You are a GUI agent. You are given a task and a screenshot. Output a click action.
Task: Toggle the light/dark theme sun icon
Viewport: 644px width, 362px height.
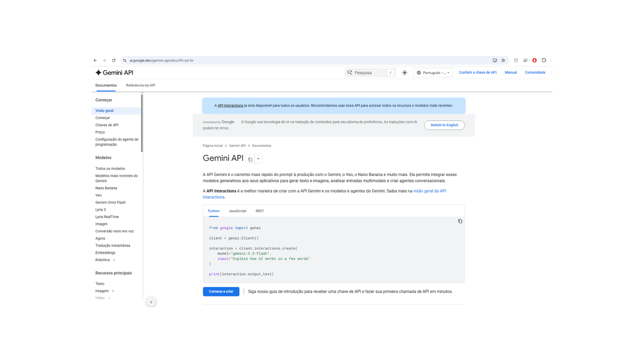pos(405,73)
